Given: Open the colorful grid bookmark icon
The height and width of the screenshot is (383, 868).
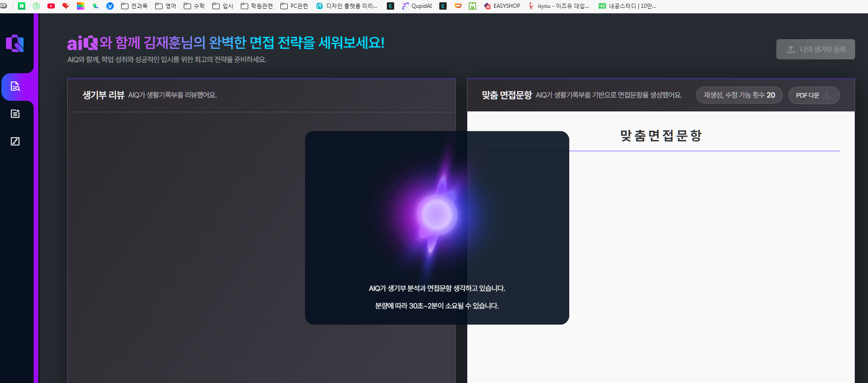Looking at the screenshot, I should click(x=81, y=6).
